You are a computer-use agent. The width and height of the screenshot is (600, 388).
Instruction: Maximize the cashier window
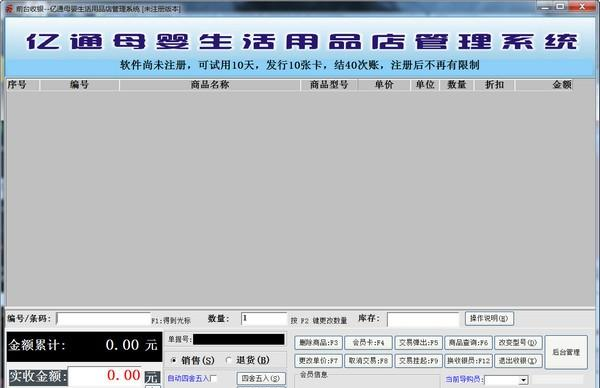pyautogui.click(x=560, y=7)
